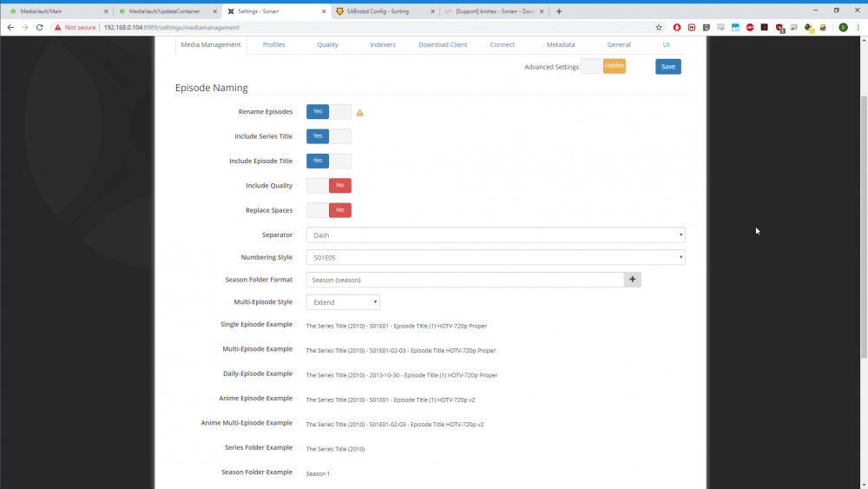The image size is (868, 489).
Task: Switch to the Profiles settings tab
Action: (273, 44)
